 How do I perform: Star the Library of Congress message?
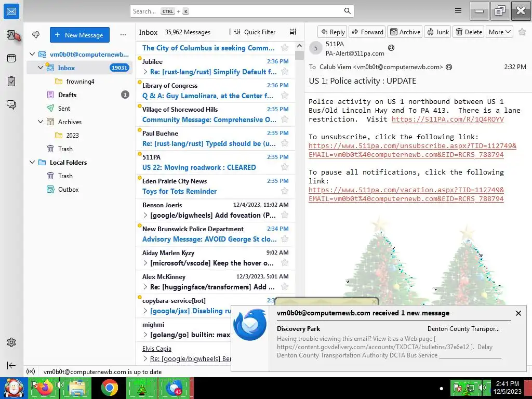285,96
